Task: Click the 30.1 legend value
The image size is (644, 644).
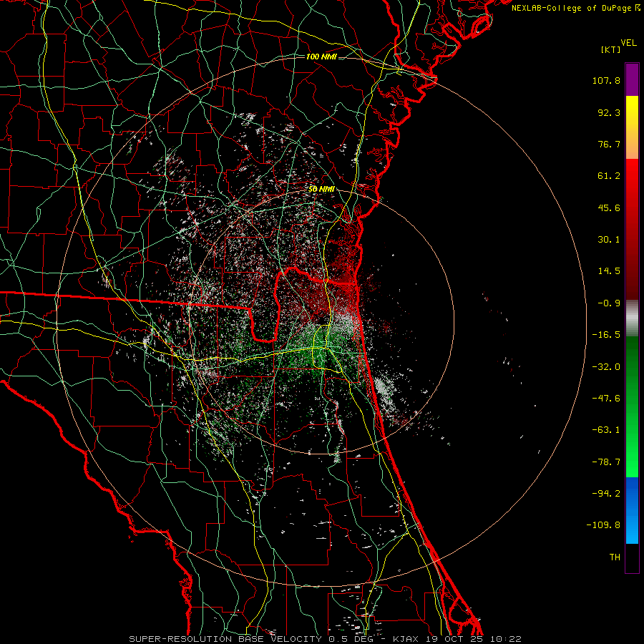Action: pyautogui.click(x=609, y=240)
